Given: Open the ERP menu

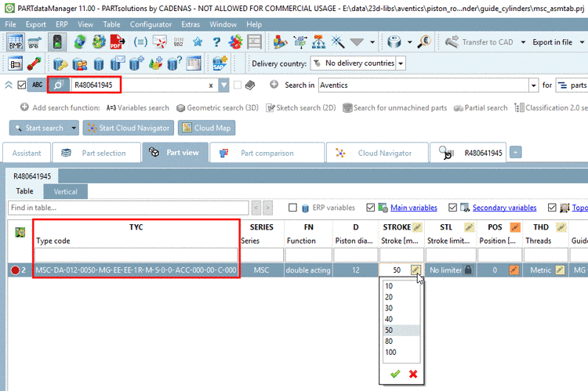Looking at the screenshot, I should 62,25.
